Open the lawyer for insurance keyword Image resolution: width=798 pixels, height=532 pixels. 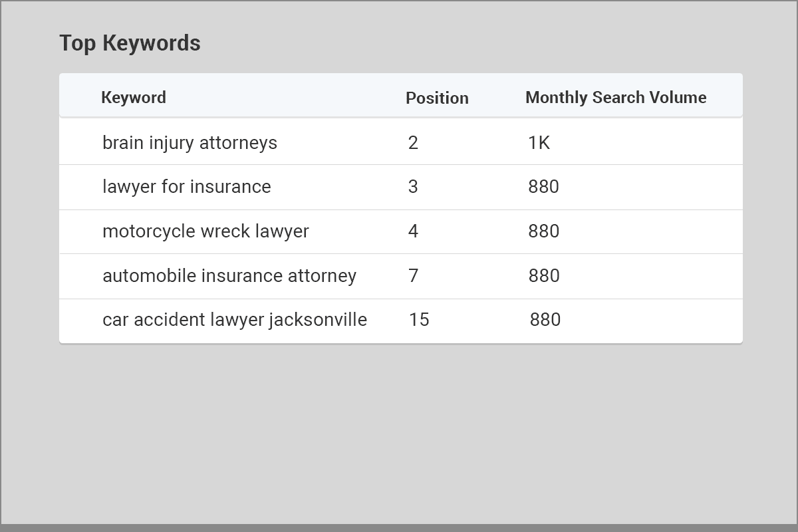point(186,187)
